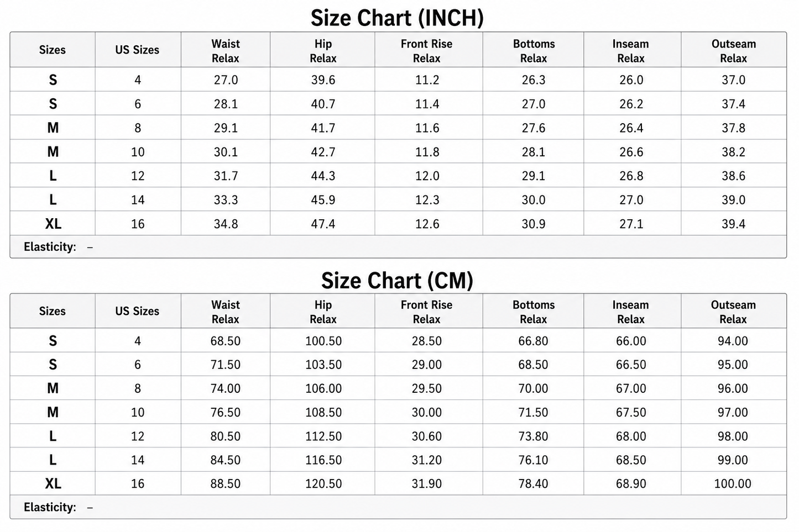Click the Front Rise Relax header in inch chart
Image resolution: width=799 pixels, height=532 pixels.
(426, 51)
